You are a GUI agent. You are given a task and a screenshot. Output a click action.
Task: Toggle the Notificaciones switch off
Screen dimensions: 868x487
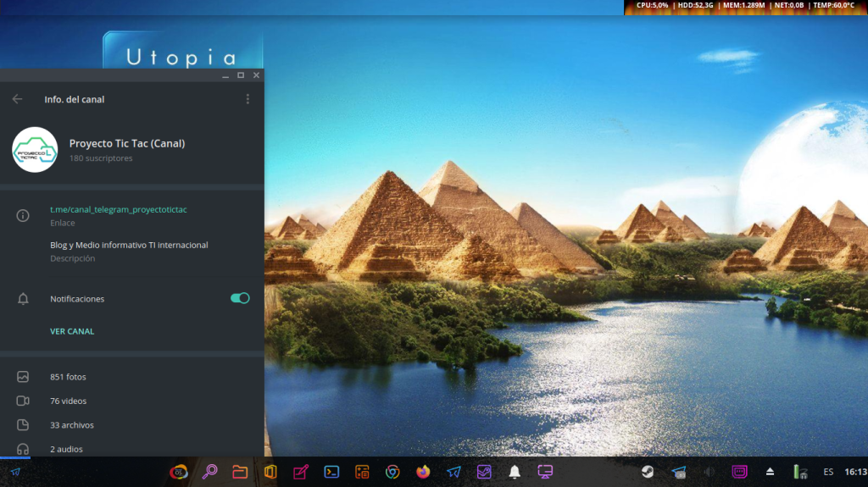tap(240, 298)
